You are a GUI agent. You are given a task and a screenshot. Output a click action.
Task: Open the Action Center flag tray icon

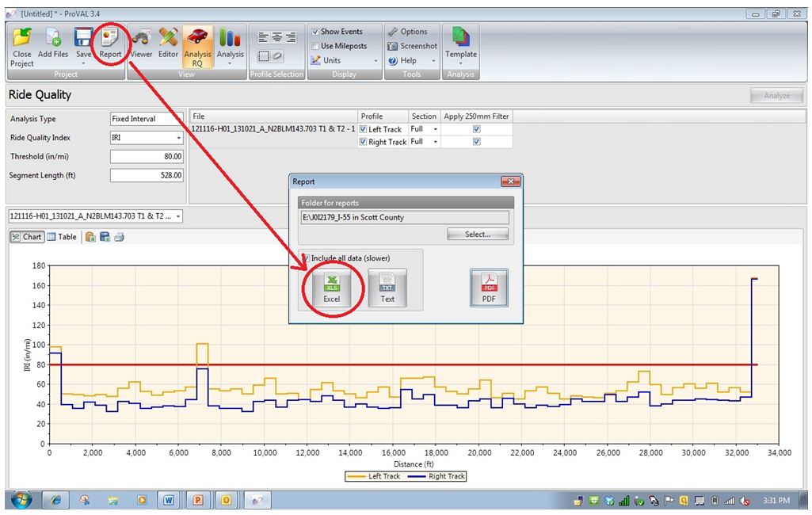pos(669,501)
